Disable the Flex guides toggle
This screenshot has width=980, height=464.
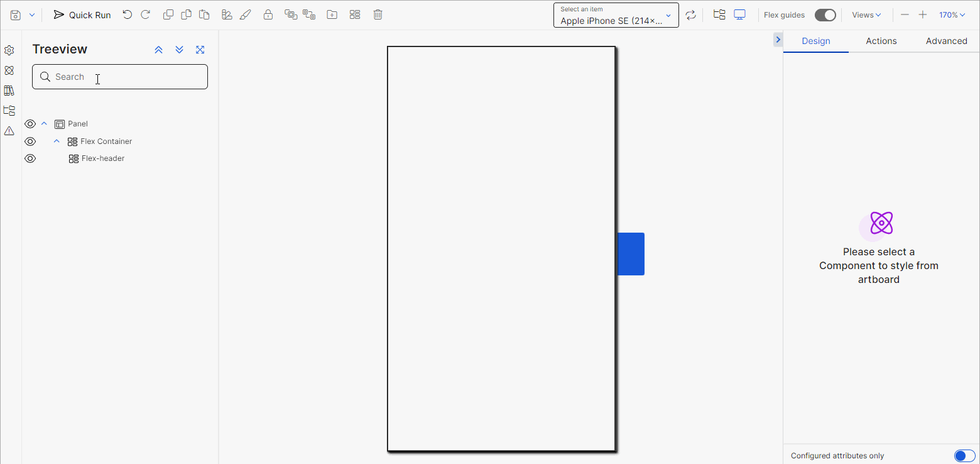tap(825, 14)
